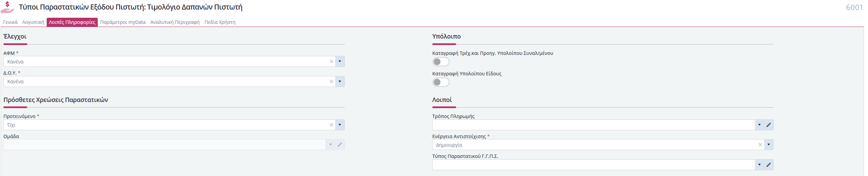Click the Υπόλοιπο section heading
The height and width of the screenshot is (176, 868).
tap(446, 36)
